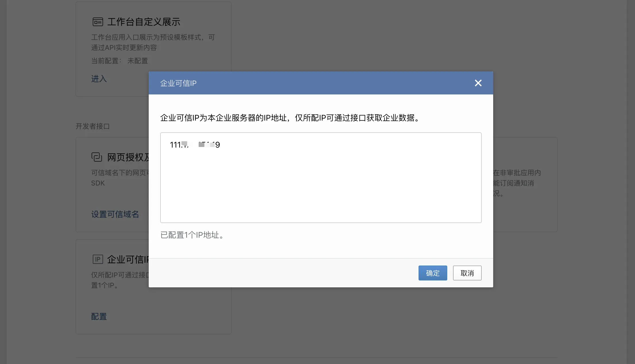
Task: Click the 取消 cancel button
Action: point(467,273)
